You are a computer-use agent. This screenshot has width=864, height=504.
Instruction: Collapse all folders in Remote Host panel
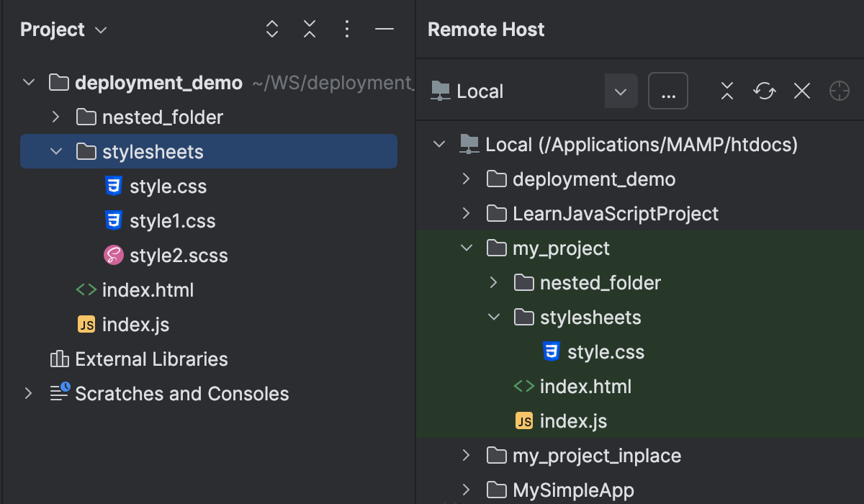pyautogui.click(x=726, y=91)
